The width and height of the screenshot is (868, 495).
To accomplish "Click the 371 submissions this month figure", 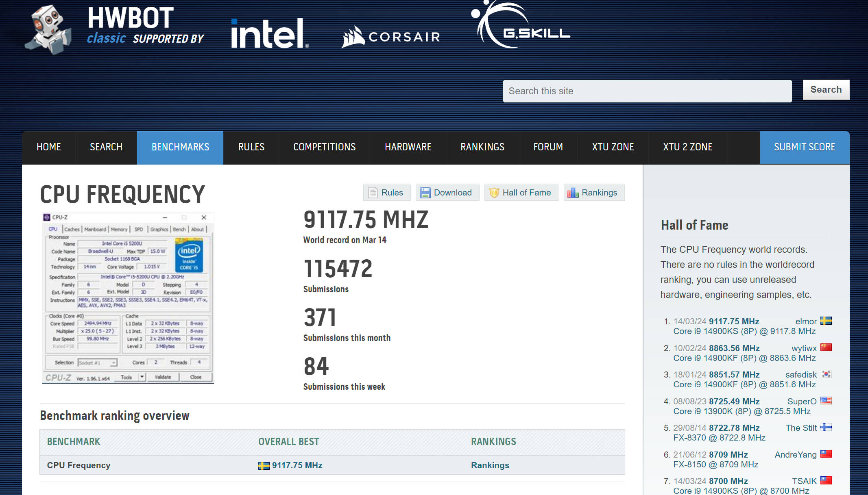I will point(320,317).
